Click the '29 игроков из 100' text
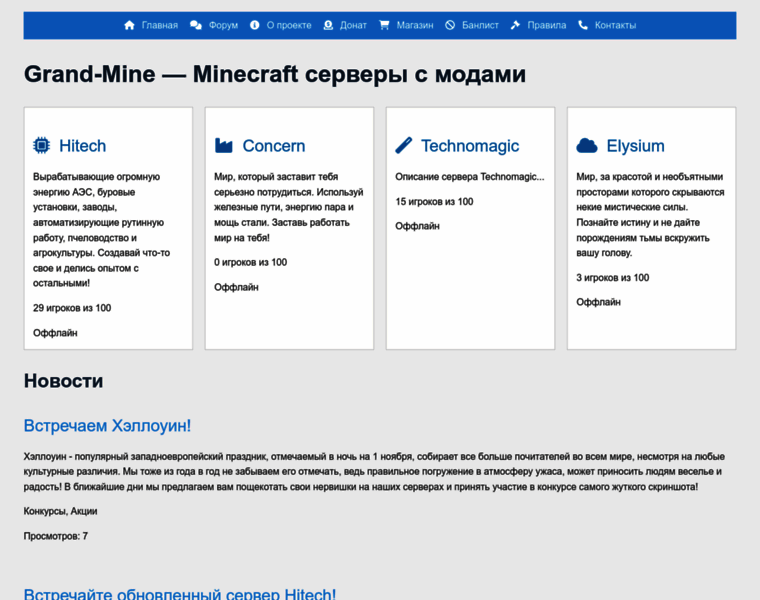 [x=72, y=308]
